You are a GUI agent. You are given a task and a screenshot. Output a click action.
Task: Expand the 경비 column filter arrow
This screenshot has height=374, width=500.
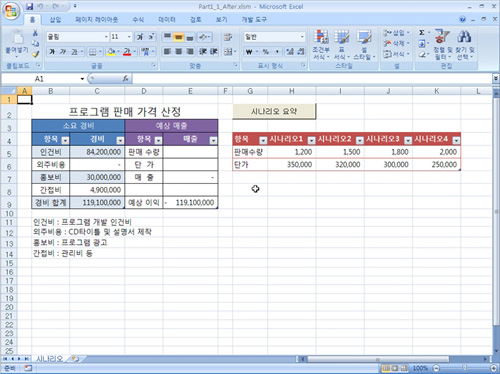[120, 140]
